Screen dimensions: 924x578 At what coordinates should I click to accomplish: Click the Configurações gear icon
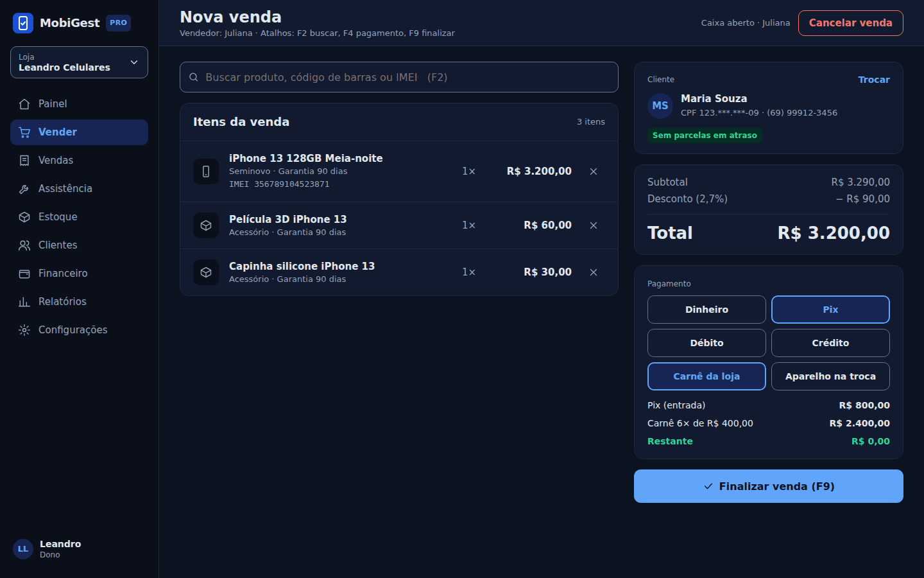pos(24,330)
